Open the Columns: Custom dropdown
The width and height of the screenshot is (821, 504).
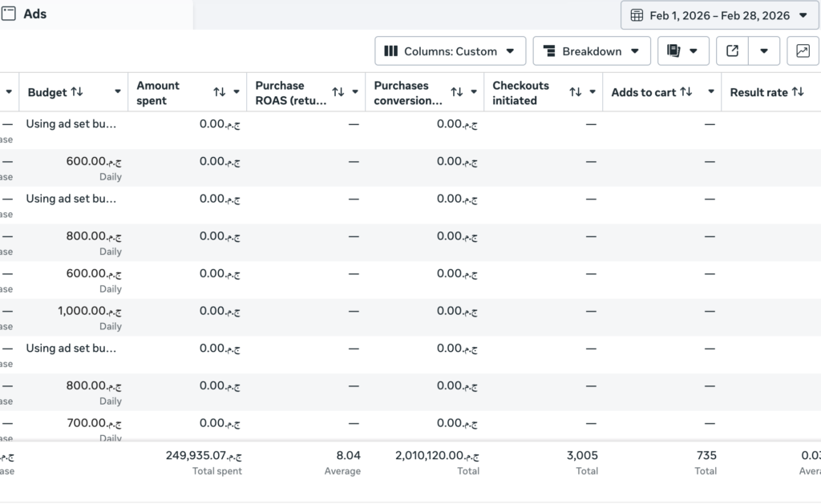[451, 50]
